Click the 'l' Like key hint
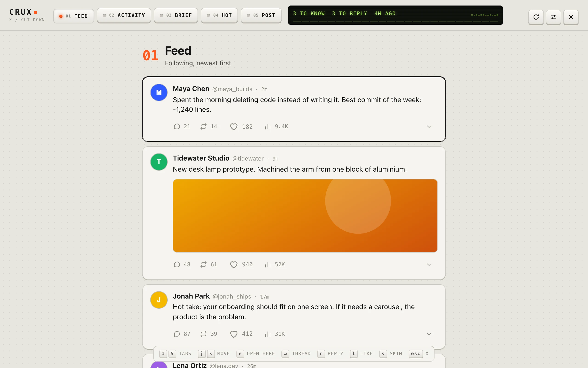588x368 pixels. point(354,354)
